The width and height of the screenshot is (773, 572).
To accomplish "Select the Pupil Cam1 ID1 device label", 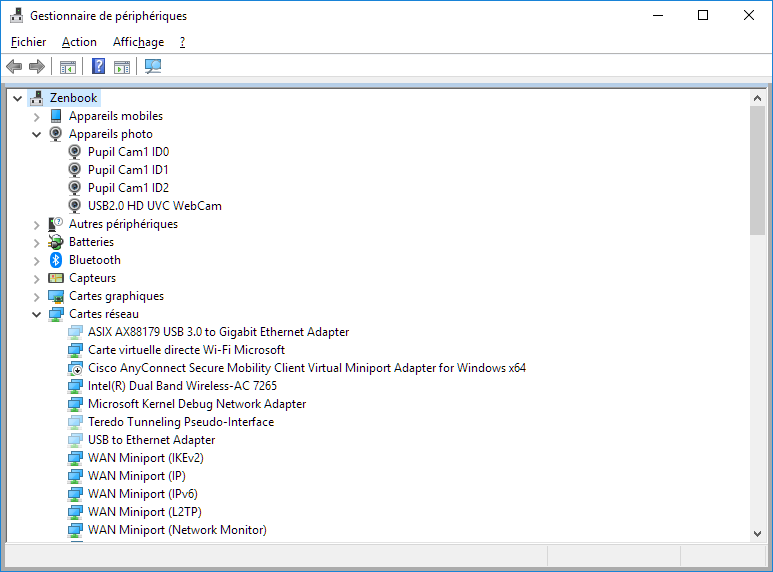I will click(128, 170).
